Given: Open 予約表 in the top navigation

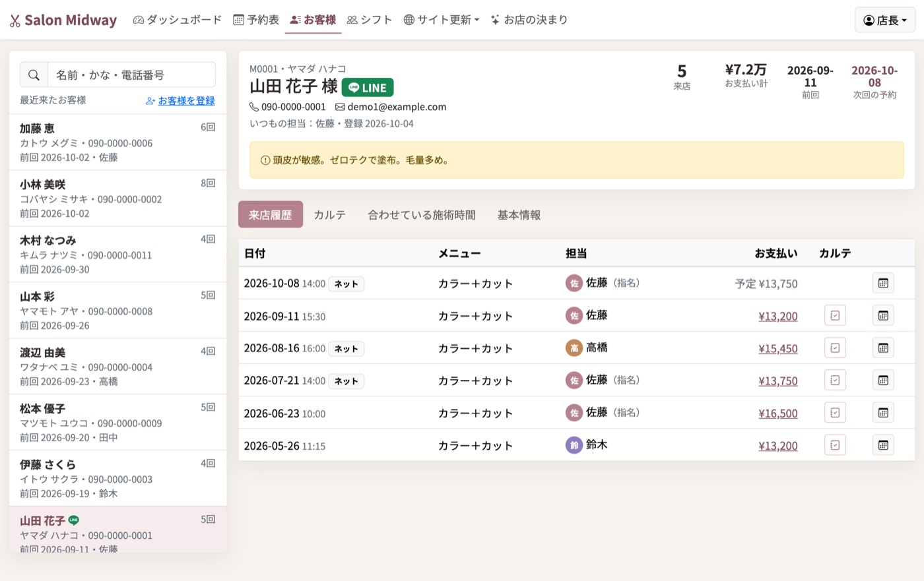Looking at the screenshot, I should [256, 20].
